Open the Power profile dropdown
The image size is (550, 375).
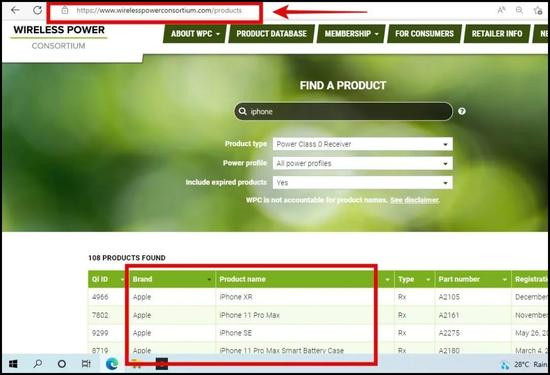363,163
